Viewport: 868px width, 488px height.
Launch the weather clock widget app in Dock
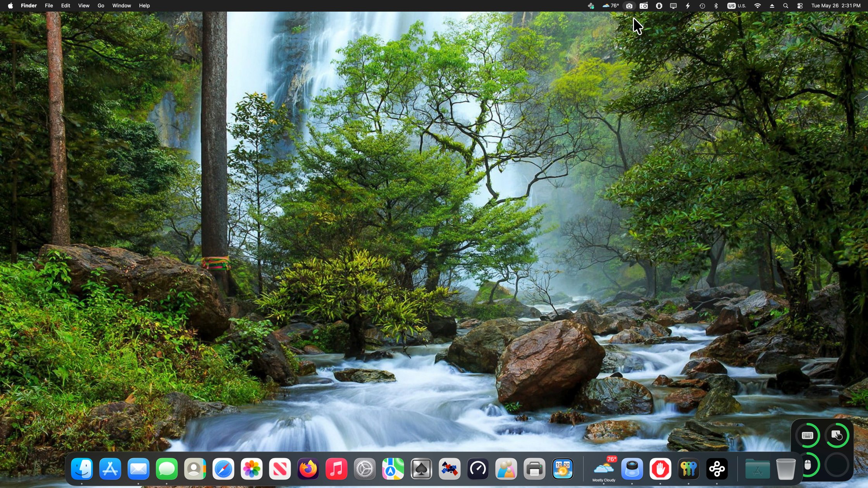point(563,469)
